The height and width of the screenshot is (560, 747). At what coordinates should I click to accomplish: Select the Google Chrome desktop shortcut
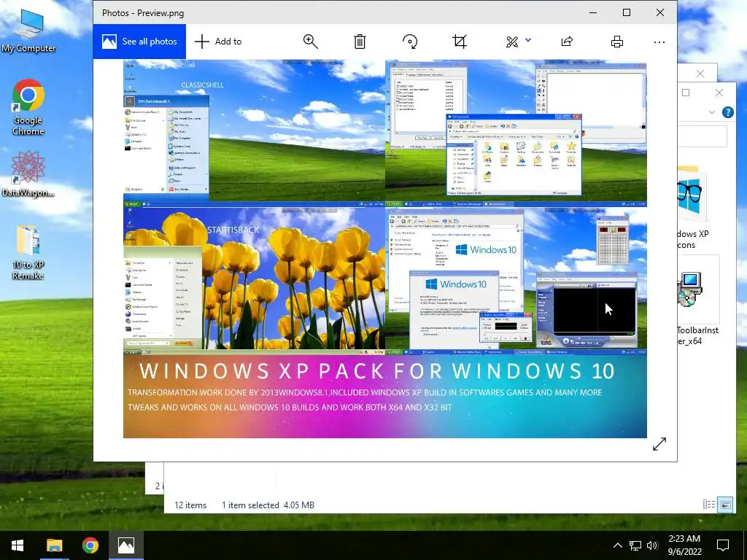click(x=28, y=108)
